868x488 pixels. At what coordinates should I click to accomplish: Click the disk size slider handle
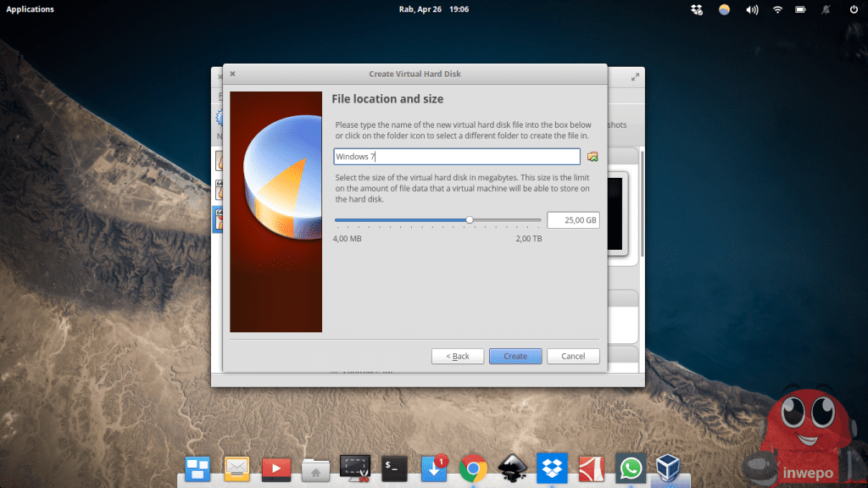[470, 220]
